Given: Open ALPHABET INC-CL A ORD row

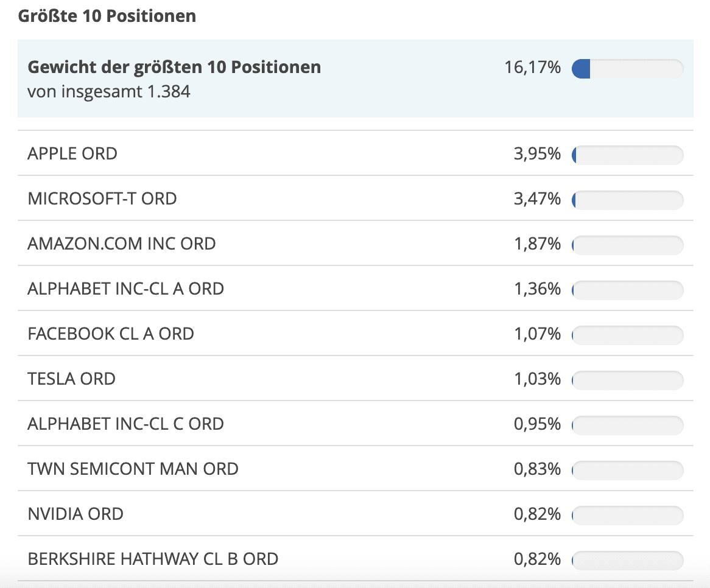Looking at the screenshot, I should click(125, 289).
